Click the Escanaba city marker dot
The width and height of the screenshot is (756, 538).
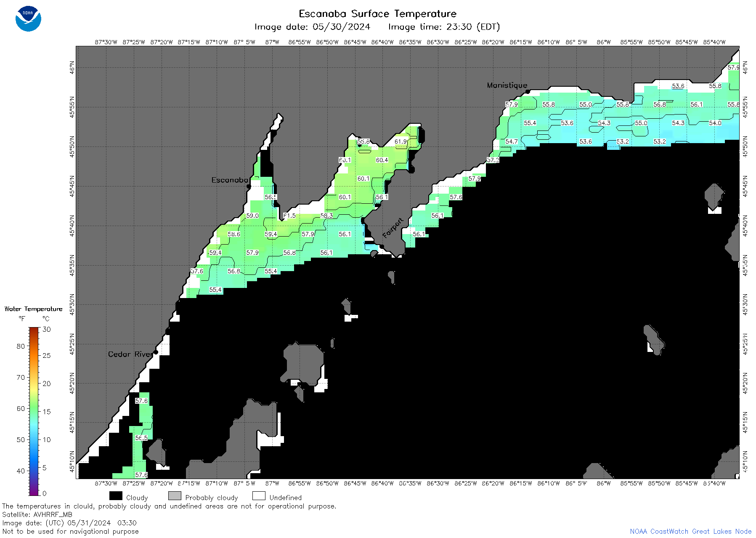[x=249, y=186]
